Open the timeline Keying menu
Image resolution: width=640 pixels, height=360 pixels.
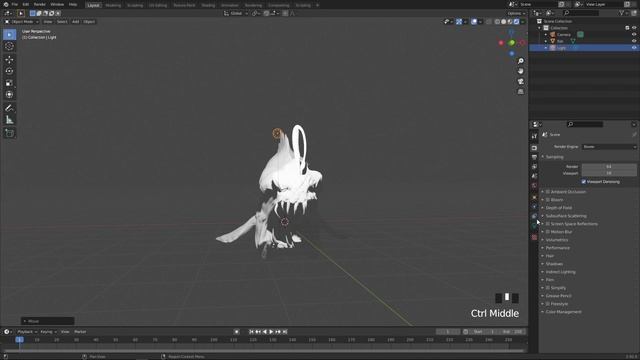tap(48, 332)
